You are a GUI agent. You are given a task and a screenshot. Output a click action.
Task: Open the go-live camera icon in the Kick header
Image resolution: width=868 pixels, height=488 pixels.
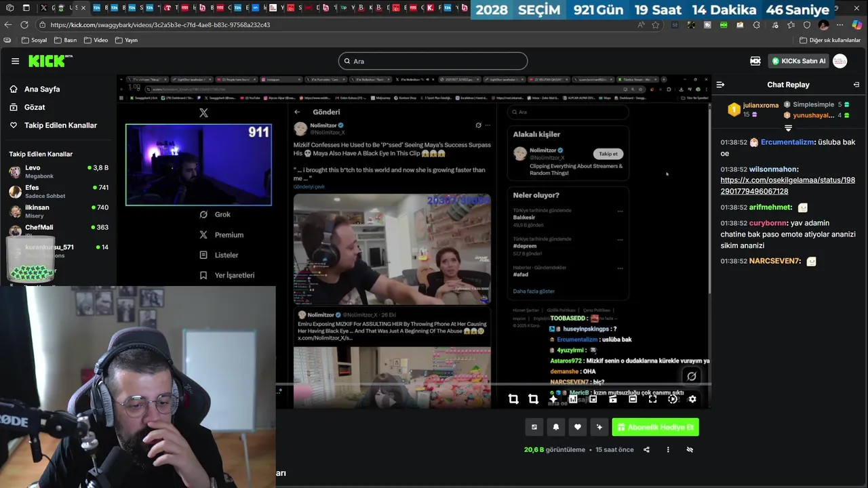755,61
